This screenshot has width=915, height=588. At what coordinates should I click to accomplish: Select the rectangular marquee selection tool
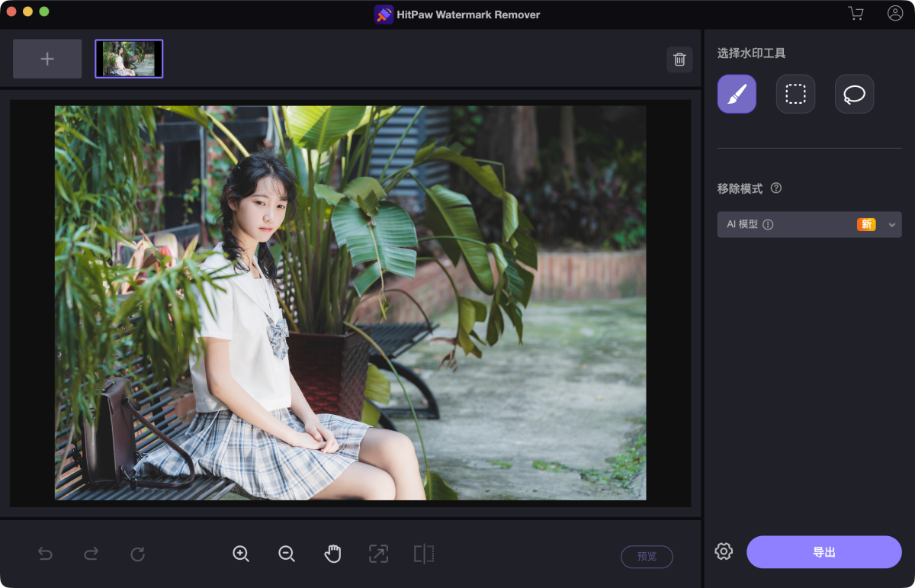click(795, 94)
